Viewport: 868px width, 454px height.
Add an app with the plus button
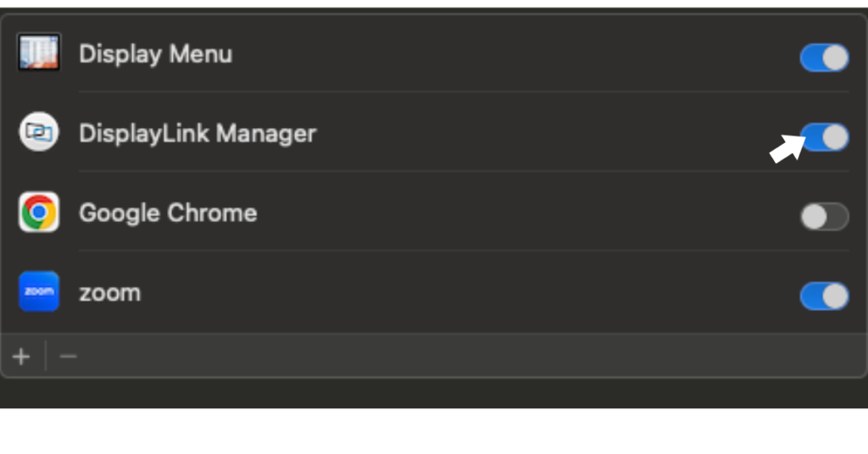coord(22,357)
